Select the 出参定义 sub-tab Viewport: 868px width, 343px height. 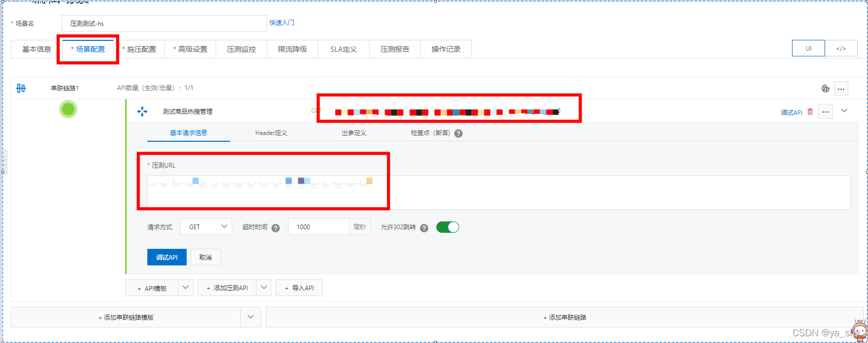(x=354, y=133)
